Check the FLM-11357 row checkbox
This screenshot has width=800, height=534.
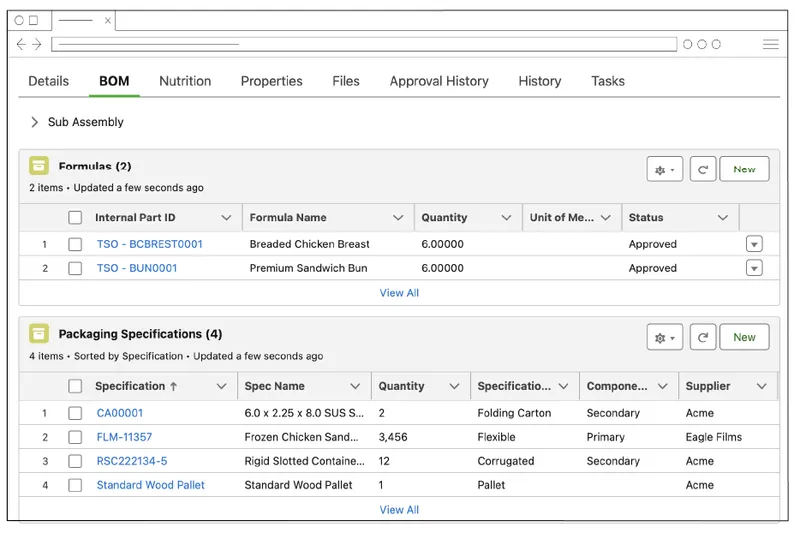[75, 437]
